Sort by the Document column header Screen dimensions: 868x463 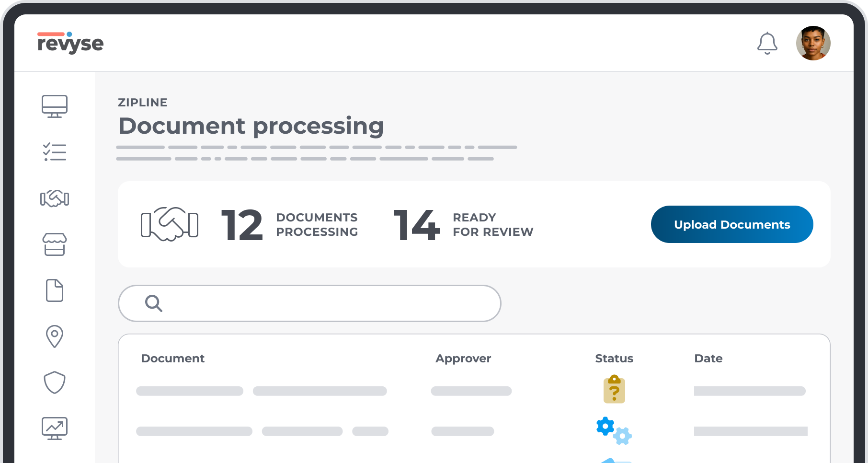[x=172, y=359]
